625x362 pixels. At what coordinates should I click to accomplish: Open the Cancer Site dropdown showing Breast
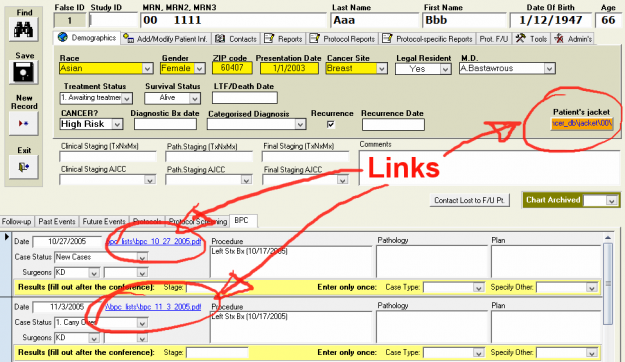pos(381,69)
